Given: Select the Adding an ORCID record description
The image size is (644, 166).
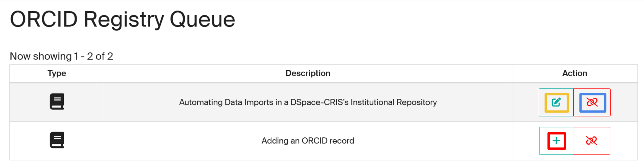Looking at the screenshot, I should 308,141.
